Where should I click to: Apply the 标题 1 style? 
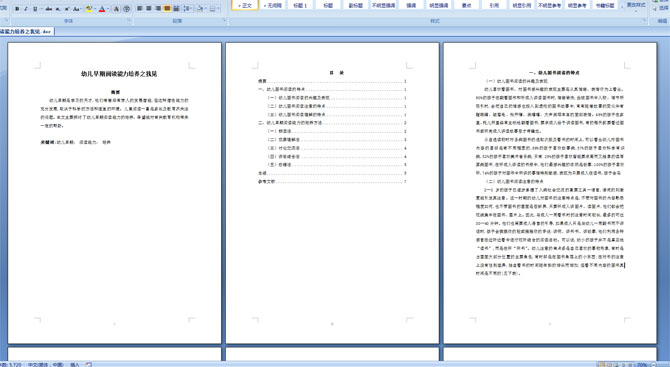click(300, 5)
